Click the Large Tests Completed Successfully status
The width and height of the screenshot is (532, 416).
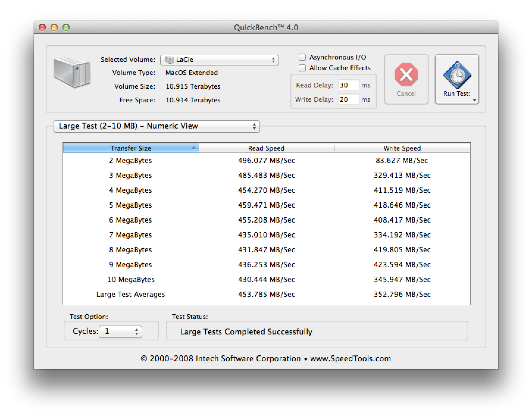(x=246, y=332)
